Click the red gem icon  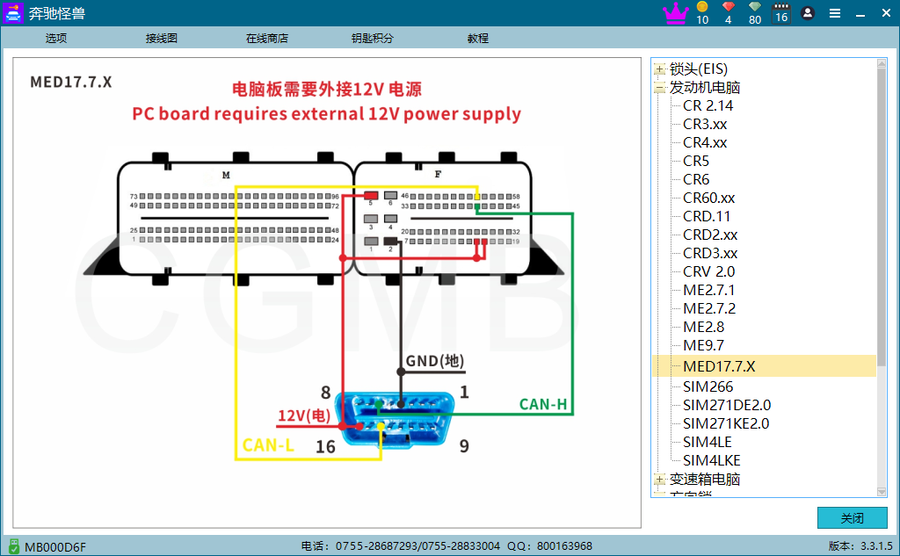click(728, 8)
